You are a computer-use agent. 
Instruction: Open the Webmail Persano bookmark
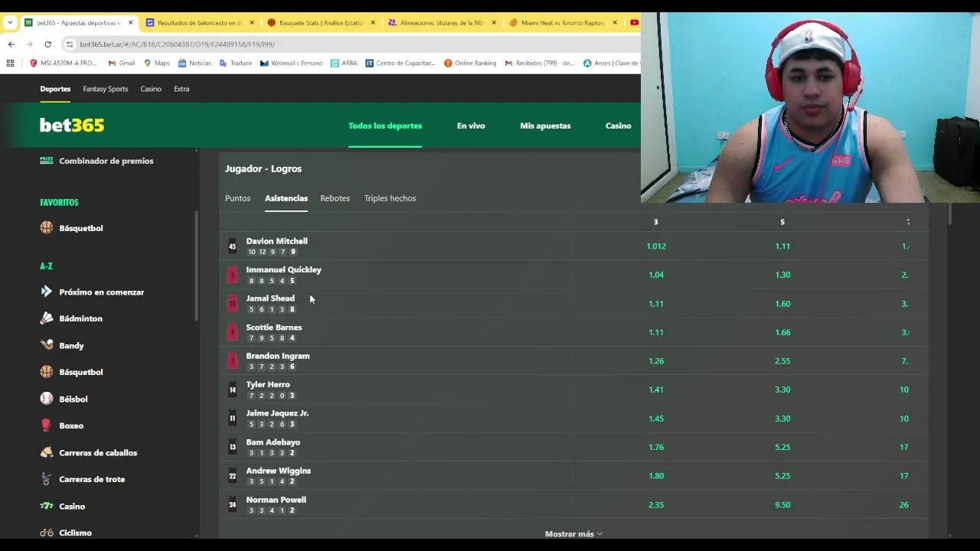292,64
